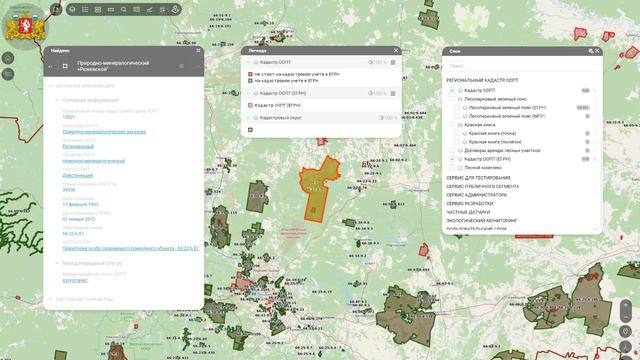Open Частные датчики category

pyautogui.click(x=468, y=212)
